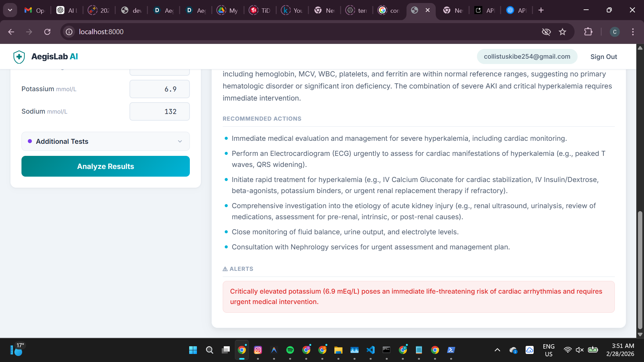Image resolution: width=644 pixels, height=362 pixels.
Task: Click the Sign Out link
Action: pyautogui.click(x=603, y=57)
